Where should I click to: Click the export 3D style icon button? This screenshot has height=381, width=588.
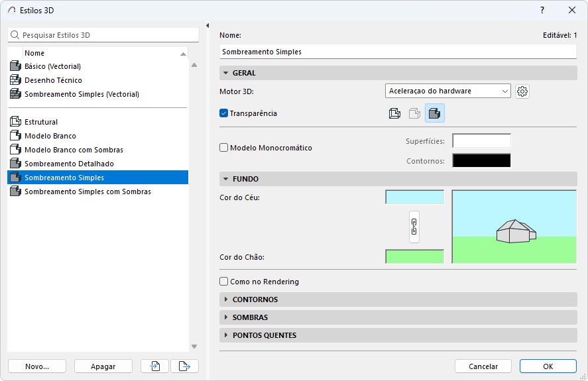click(184, 366)
